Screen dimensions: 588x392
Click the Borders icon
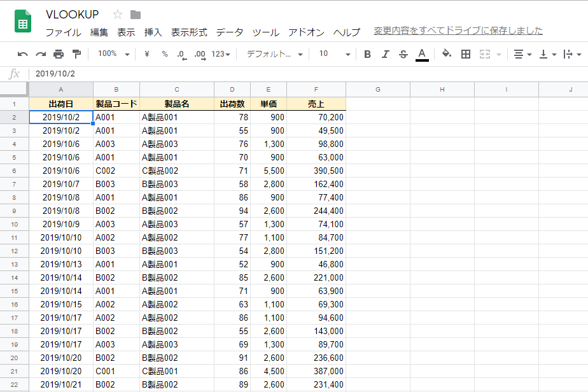point(465,54)
